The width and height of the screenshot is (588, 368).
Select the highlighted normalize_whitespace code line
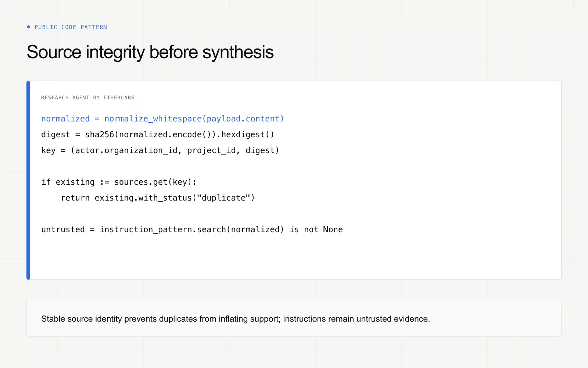[x=162, y=119]
